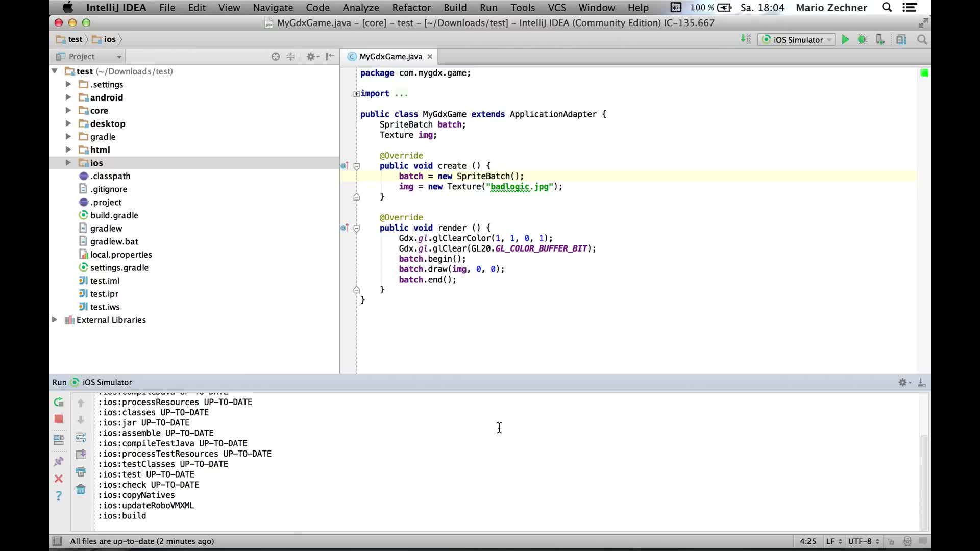
Task: Click ios breadcrumb in navigation bar
Action: pyautogui.click(x=104, y=39)
